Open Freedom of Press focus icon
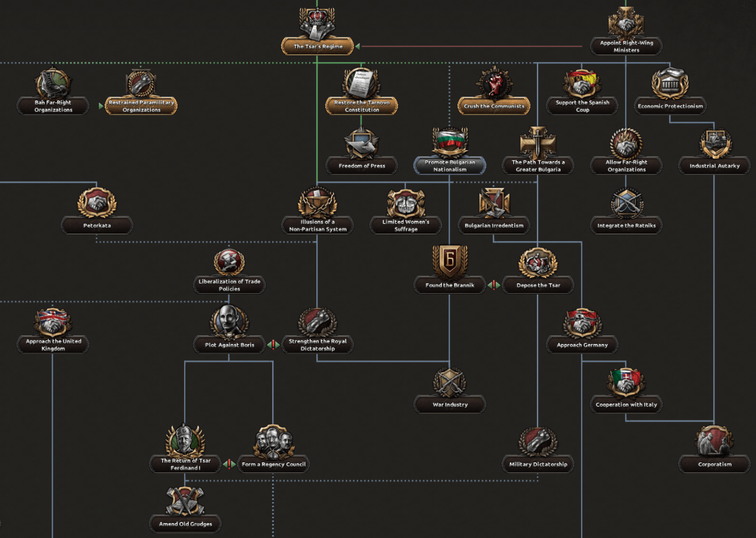Image resolution: width=756 pixels, height=538 pixels. [362, 144]
